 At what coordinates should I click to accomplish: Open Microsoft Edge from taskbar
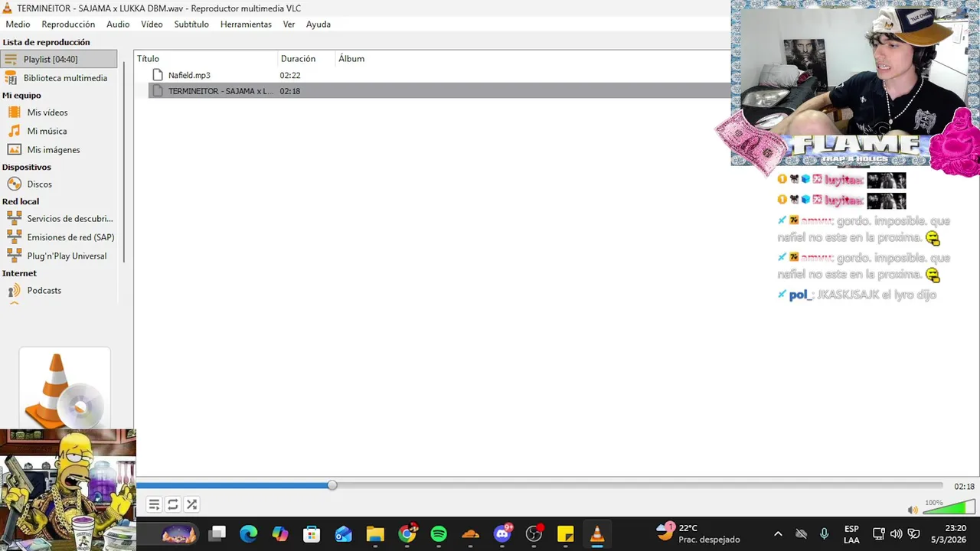[248, 533]
